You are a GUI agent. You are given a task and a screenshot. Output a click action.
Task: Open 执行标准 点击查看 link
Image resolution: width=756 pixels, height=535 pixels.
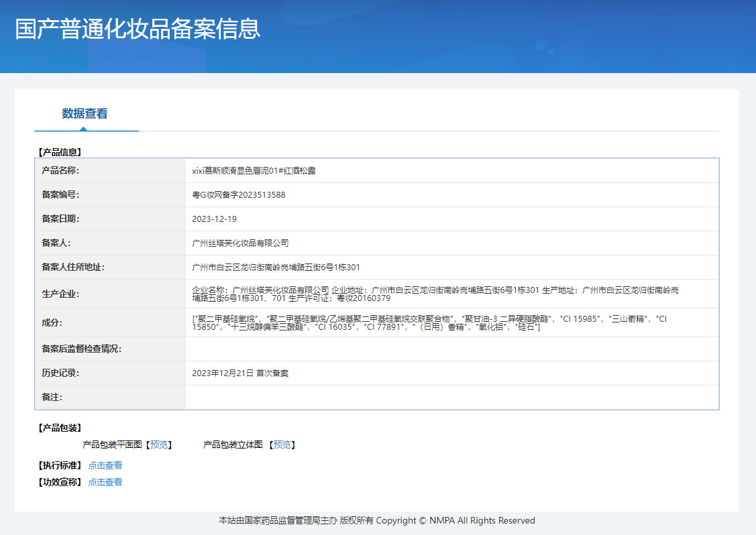pos(105,465)
